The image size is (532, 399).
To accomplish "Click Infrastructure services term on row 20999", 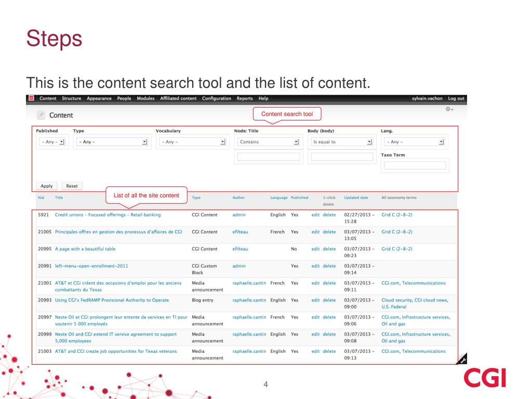I will pyautogui.click(x=425, y=334).
